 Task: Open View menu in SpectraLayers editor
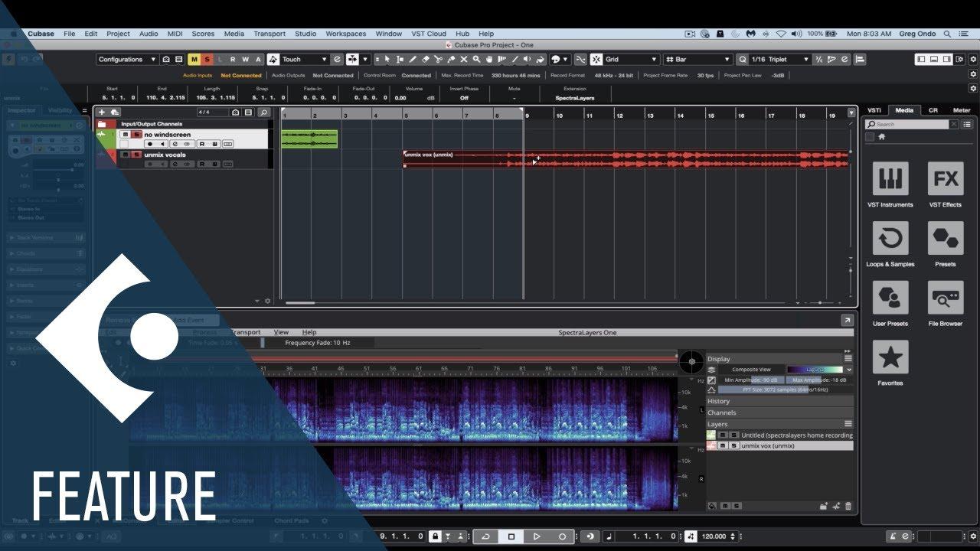pyautogui.click(x=282, y=332)
